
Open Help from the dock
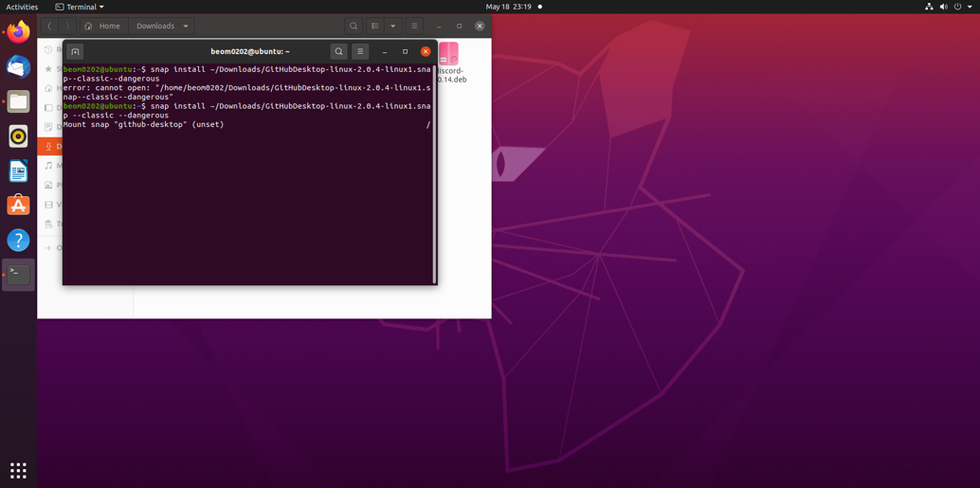18,241
